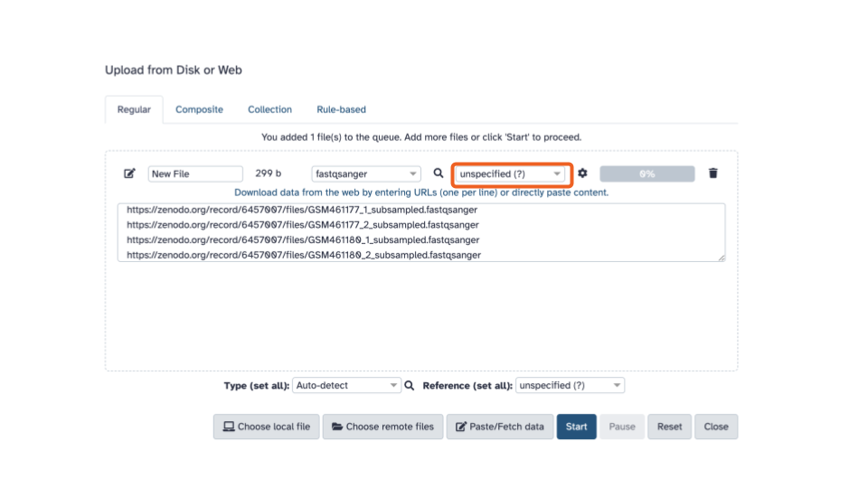Switch to the Composite tab

[x=199, y=109]
